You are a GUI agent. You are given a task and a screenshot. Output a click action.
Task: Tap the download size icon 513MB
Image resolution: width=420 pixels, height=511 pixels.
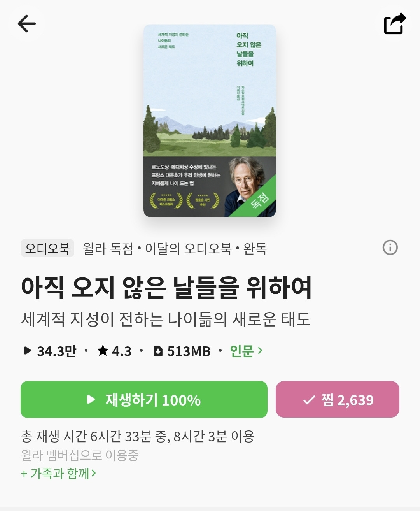point(158,351)
